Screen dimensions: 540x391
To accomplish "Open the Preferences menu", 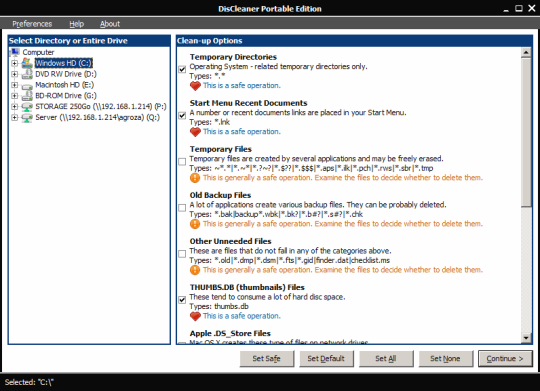I will 32,24.
